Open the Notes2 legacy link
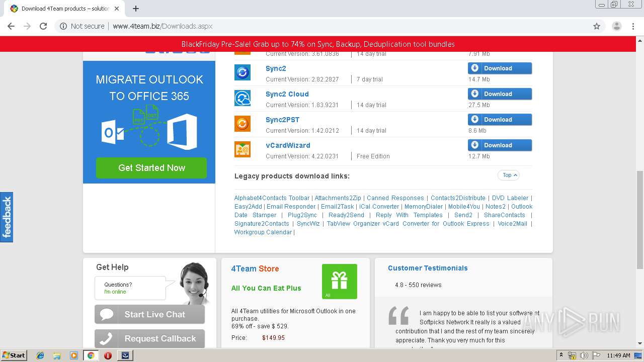The width and height of the screenshot is (644, 362). [495, 207]
